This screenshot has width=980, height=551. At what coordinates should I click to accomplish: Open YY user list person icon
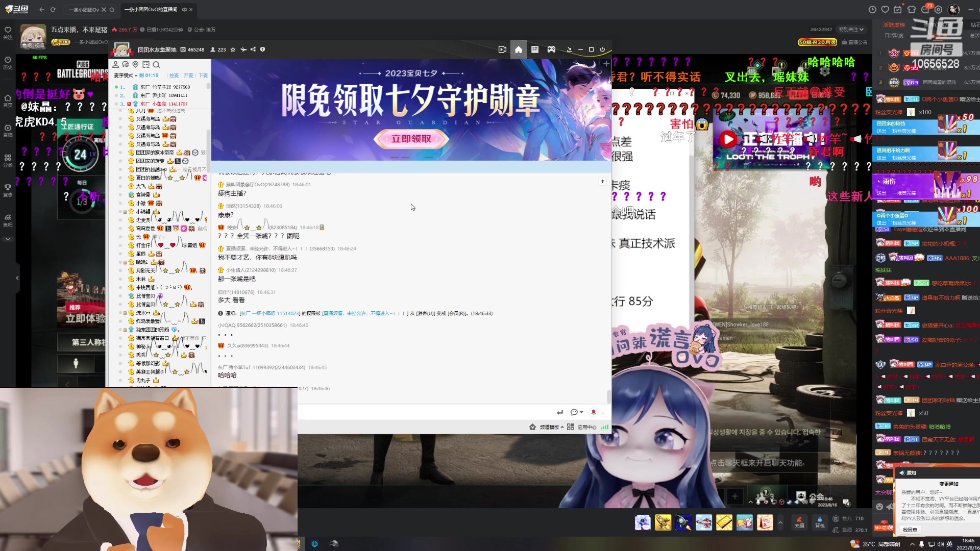pos(116,64)
